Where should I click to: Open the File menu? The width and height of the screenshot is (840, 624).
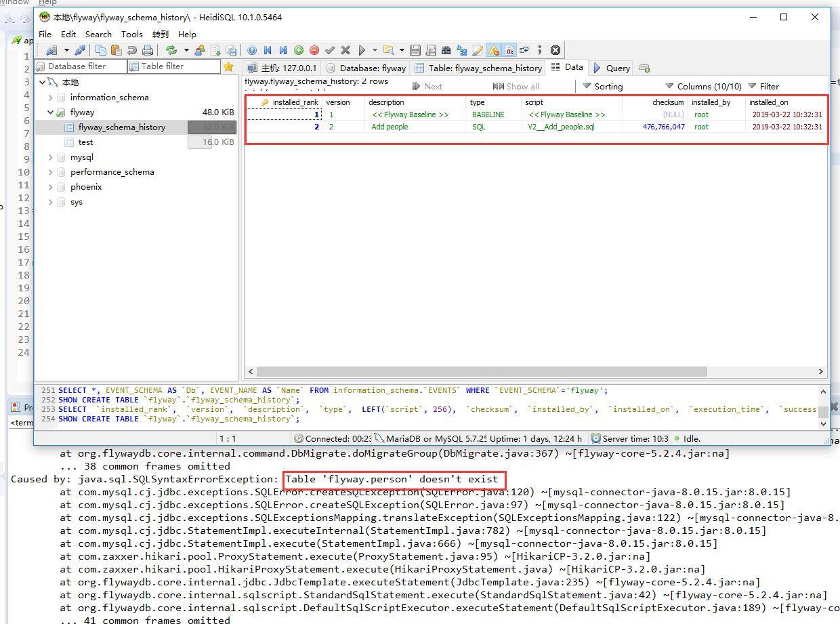click(45, 34)
